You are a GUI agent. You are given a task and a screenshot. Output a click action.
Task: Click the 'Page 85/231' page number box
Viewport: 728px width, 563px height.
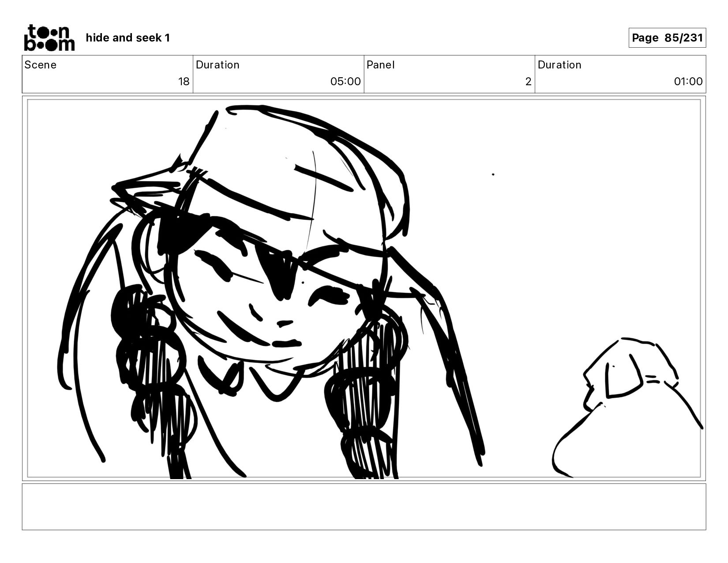(x=667, y=38)
